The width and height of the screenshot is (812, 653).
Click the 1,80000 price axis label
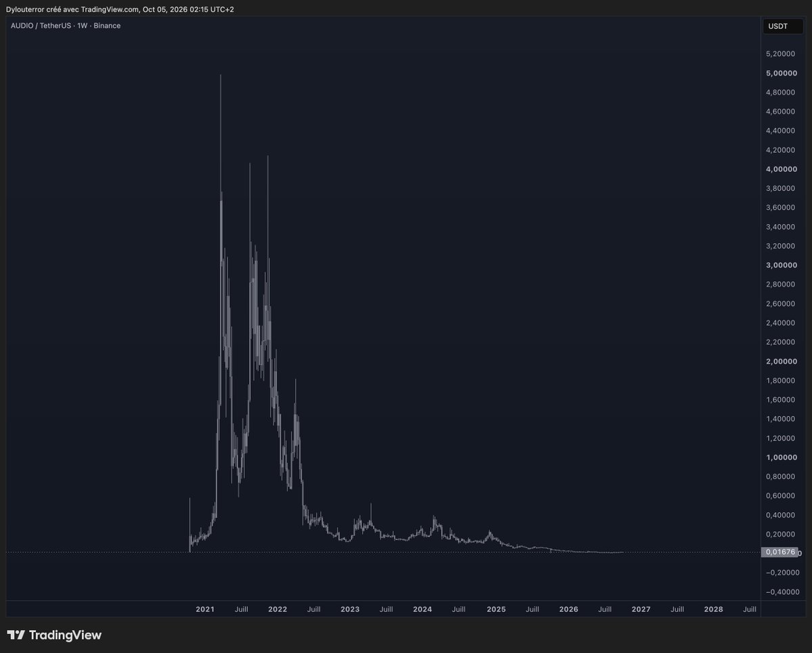(x=782, y=380)
